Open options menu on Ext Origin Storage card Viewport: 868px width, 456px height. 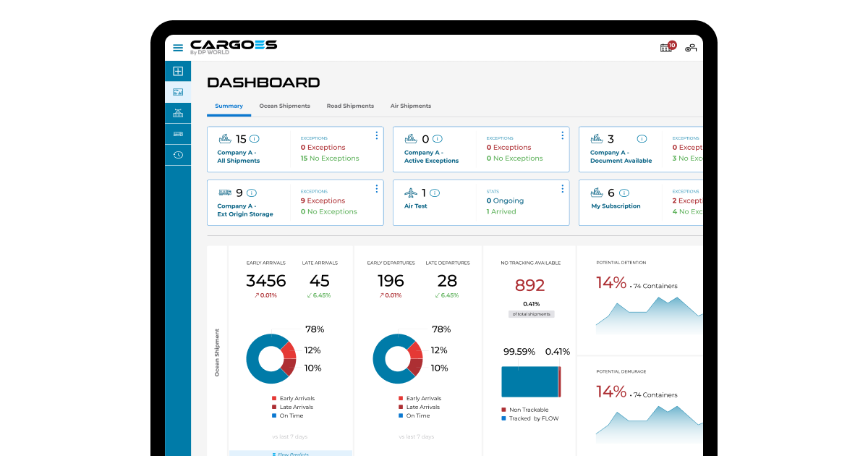(x=377, y=189)
